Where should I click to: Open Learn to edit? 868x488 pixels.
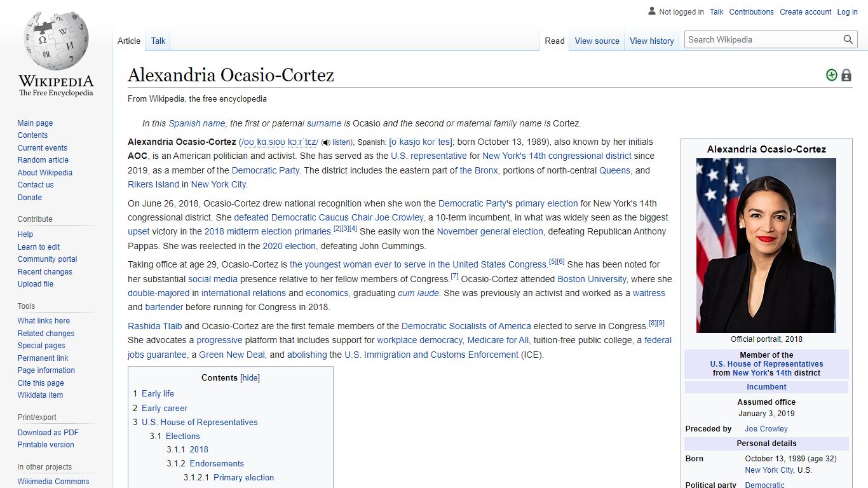[x=39, y=247]
